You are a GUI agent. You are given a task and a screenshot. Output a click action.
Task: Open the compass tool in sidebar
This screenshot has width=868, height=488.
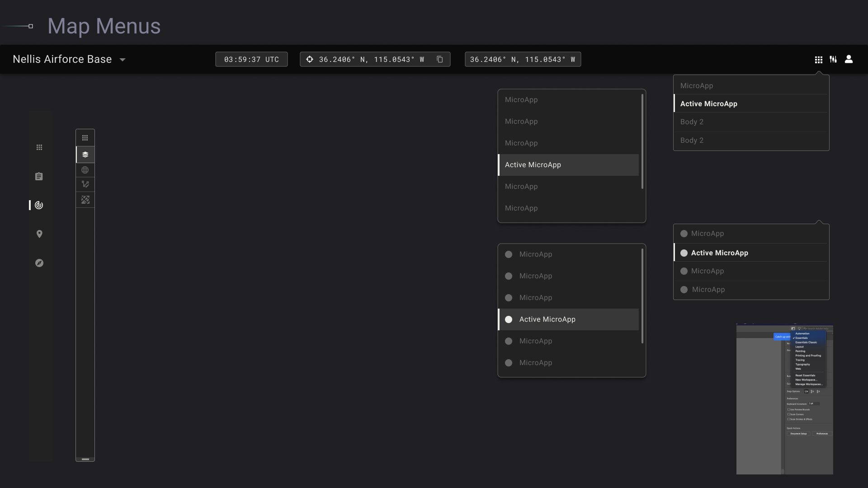click(39, 263)
